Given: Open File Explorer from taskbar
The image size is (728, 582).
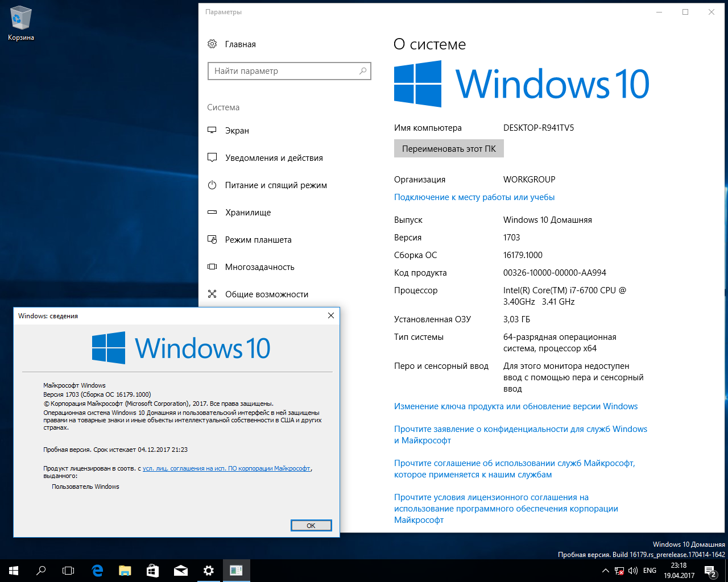Looking at the screenshot, I should pyautogui.click(x=125, y=571).
